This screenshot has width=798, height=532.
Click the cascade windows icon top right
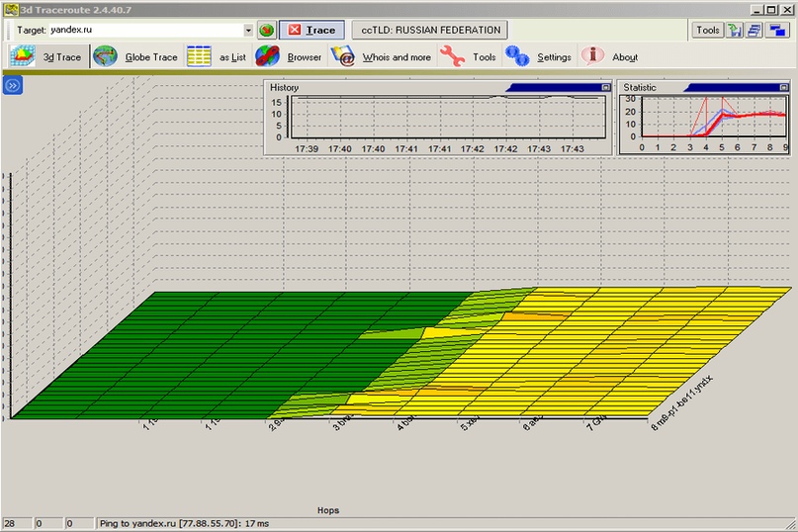[754, 31]
